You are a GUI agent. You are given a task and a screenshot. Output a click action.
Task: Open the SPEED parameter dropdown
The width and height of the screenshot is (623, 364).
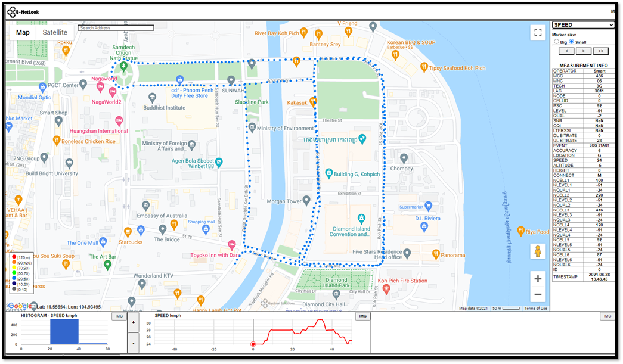pyautogui.click(x=582, y=24)
